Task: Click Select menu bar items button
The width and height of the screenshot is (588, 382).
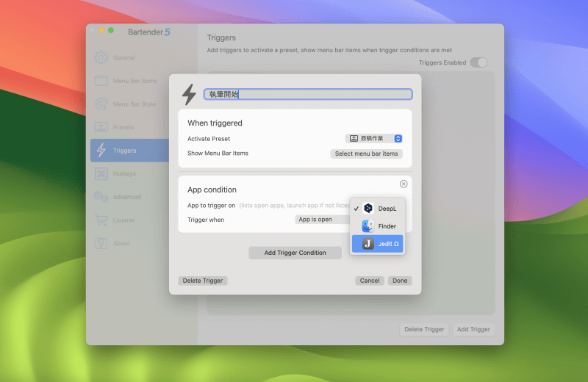Action: pyautogui.click(x=366, y=154)
